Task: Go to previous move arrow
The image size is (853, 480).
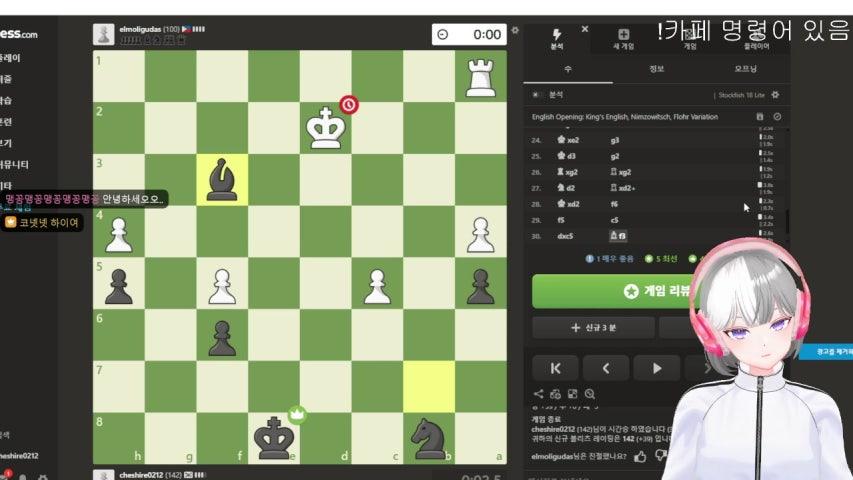Action: pos(606,368)
